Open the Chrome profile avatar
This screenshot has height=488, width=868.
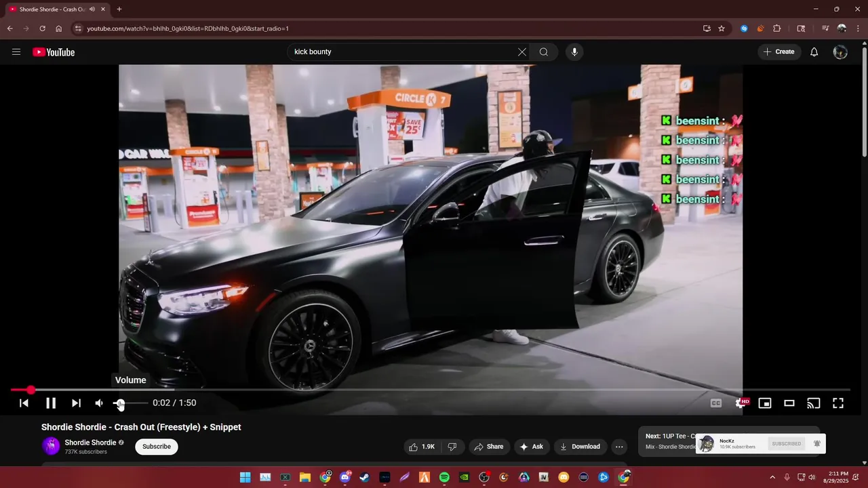[x=842, y=28]
